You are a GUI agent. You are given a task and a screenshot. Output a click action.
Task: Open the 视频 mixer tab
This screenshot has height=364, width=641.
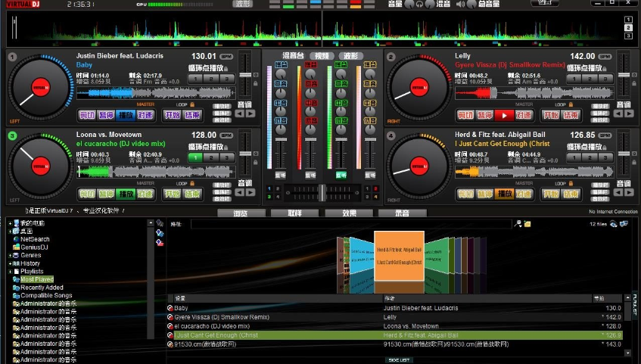[322, 56]
